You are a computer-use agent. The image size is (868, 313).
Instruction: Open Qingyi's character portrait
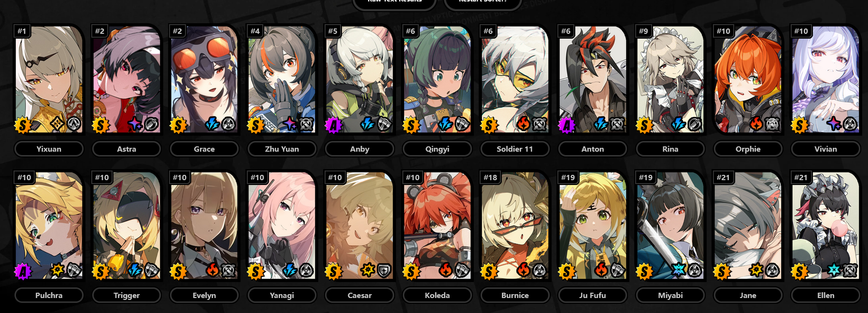pyautogui.click(x=437, y=80)
